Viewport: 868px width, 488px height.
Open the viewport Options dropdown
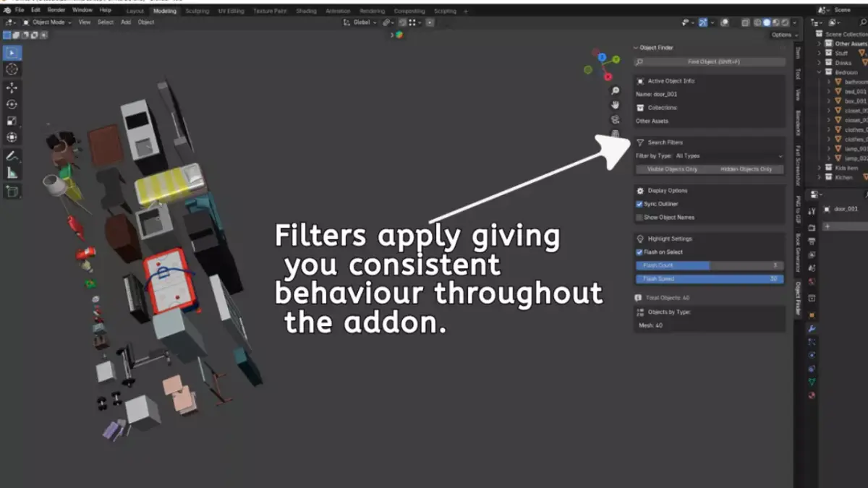(x=784, y=35)
